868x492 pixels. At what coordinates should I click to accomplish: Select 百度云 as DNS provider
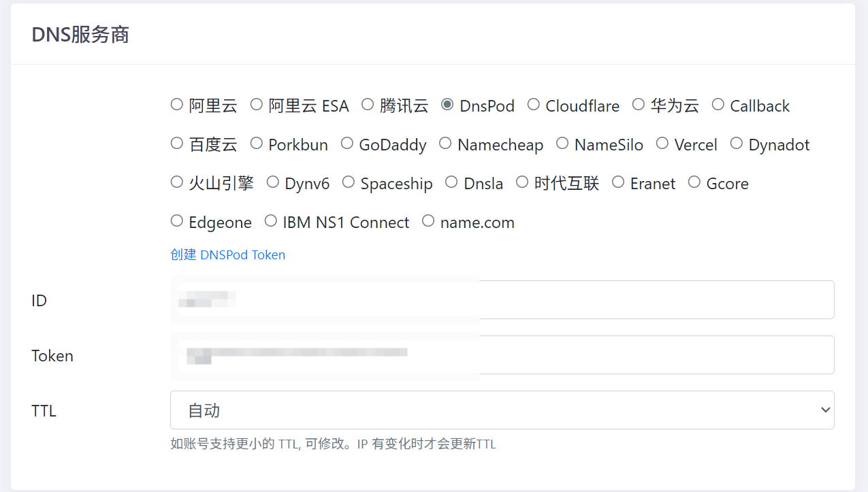pos(177,144)
